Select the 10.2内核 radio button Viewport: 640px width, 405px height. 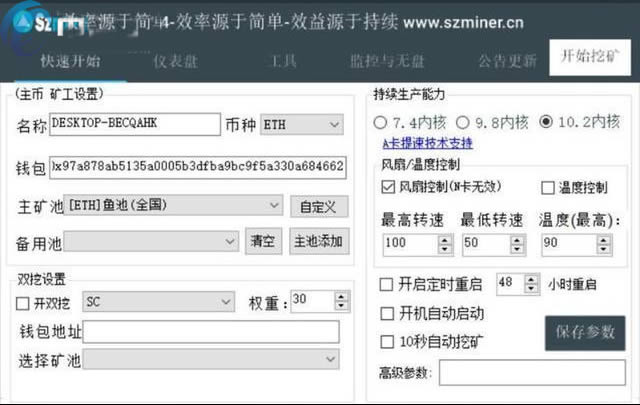tap(546, 121)
